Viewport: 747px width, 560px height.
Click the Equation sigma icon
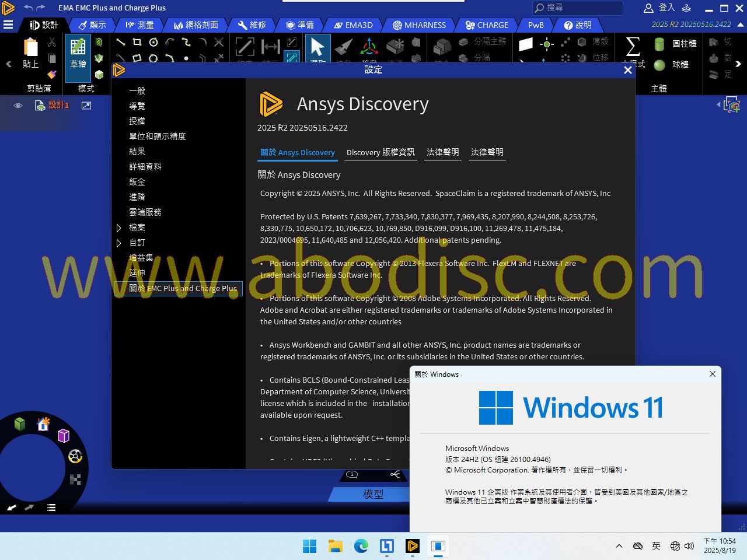coord(633,47)
